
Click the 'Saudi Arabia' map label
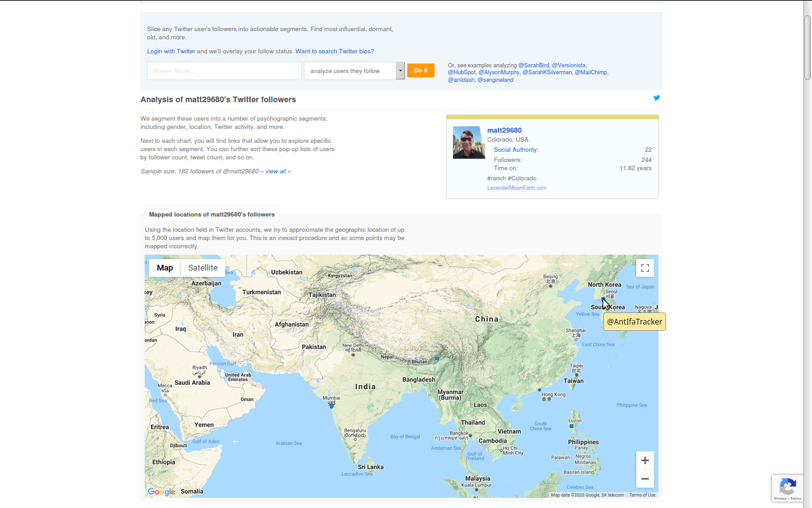(192, 383)
